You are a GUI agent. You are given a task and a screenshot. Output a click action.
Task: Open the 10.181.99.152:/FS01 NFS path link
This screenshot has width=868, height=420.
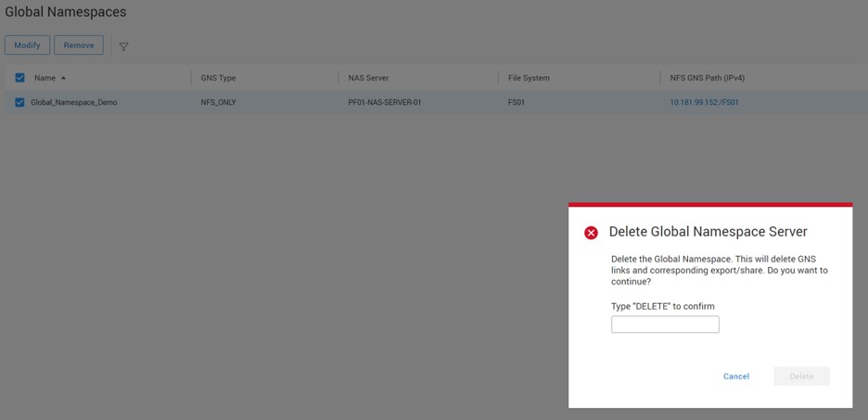[x=704, y=102]
